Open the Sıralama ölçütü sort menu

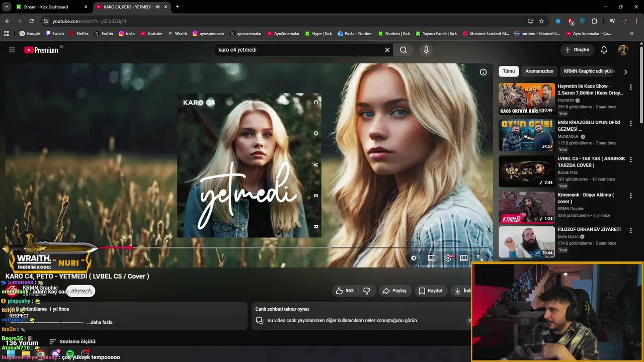click(73, 342)
